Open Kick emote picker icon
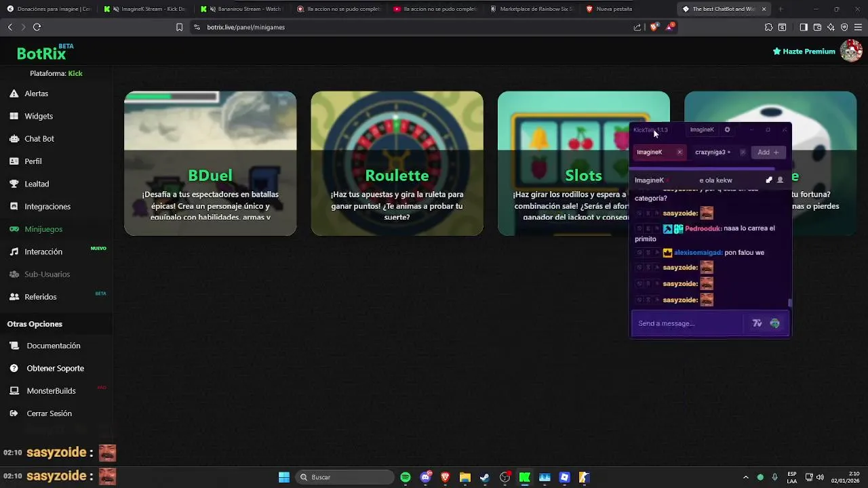Image resolution: width=868 pixels, height=488 pixels. click(x=774, y=323)
